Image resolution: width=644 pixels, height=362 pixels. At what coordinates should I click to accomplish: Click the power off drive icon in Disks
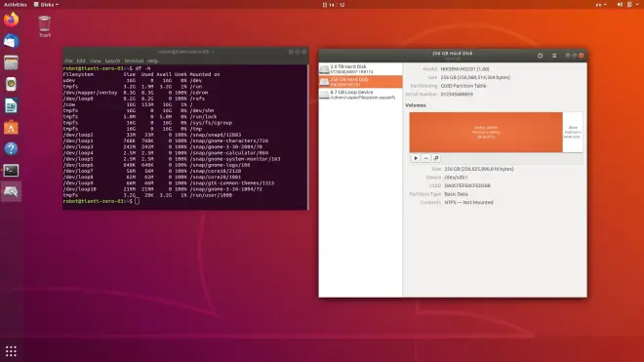tap(541, 56)
